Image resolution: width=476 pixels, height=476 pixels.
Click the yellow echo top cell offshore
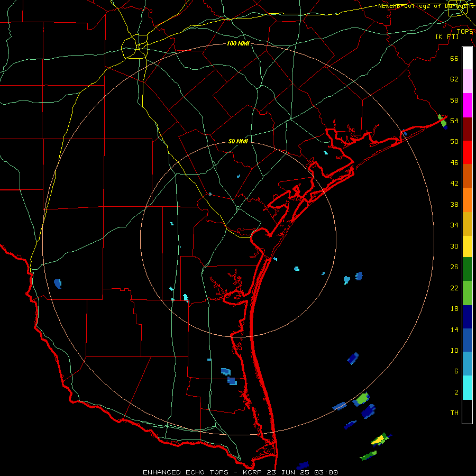378,440
